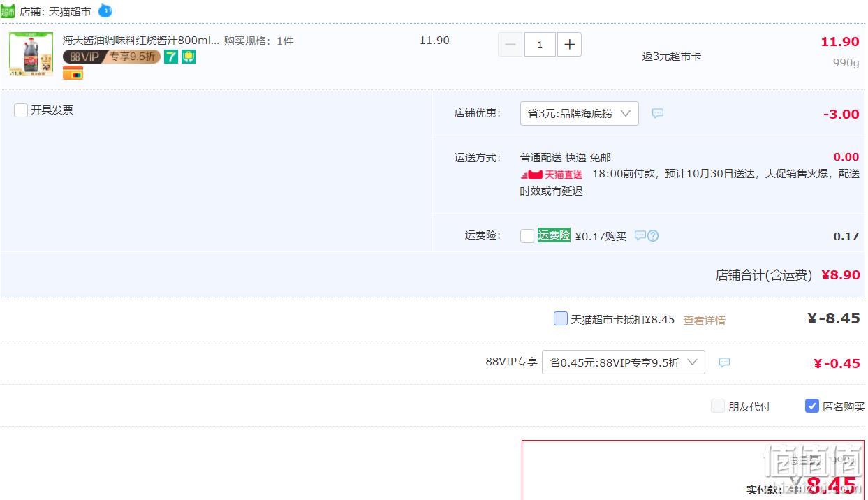Click the green shield service icon
This screenshot has height=500, width=868.
click(189, 57)
